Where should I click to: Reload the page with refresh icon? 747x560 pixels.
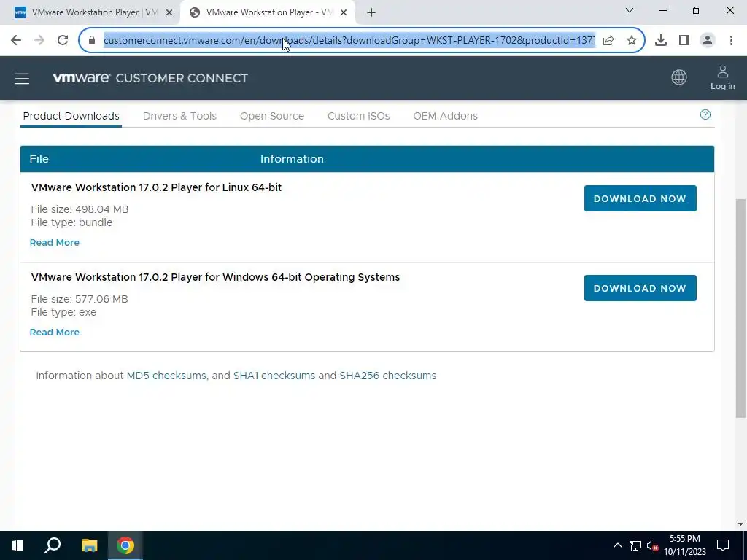click(63, 40)
